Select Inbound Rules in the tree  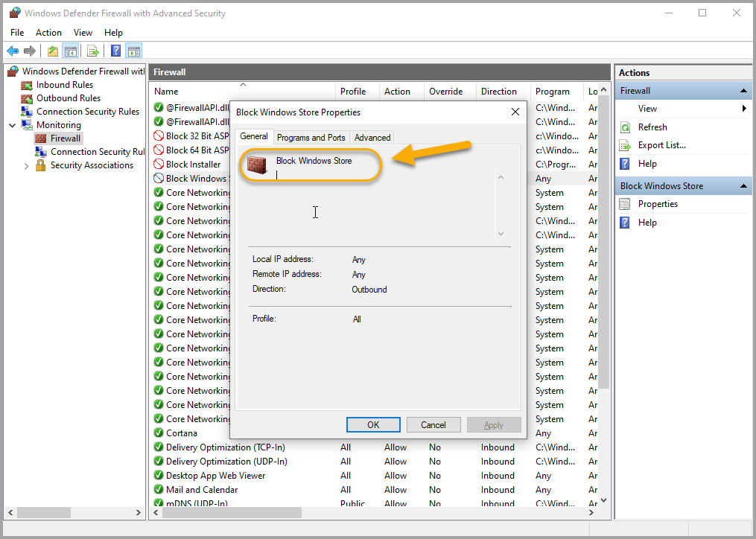point(64,85)
